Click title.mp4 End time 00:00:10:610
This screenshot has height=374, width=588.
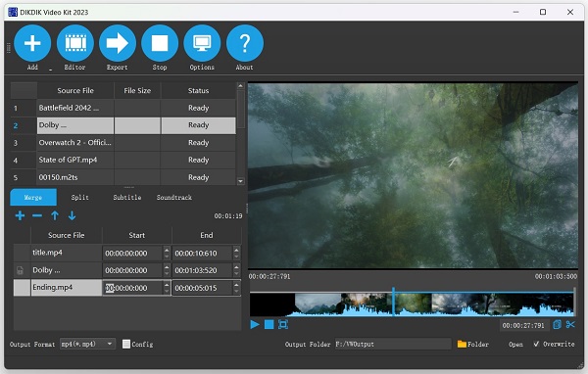point(203,253)
